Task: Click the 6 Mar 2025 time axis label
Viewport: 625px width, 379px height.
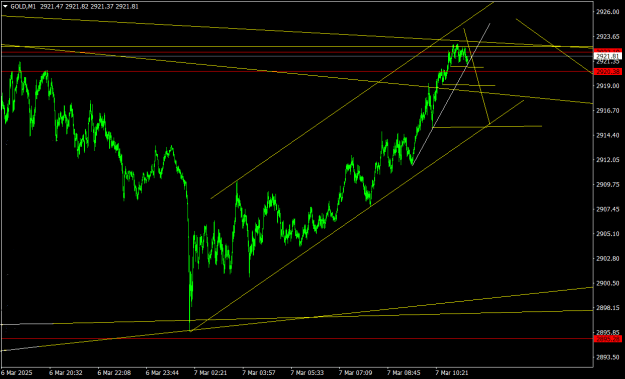Action: [x=17, y=373]
